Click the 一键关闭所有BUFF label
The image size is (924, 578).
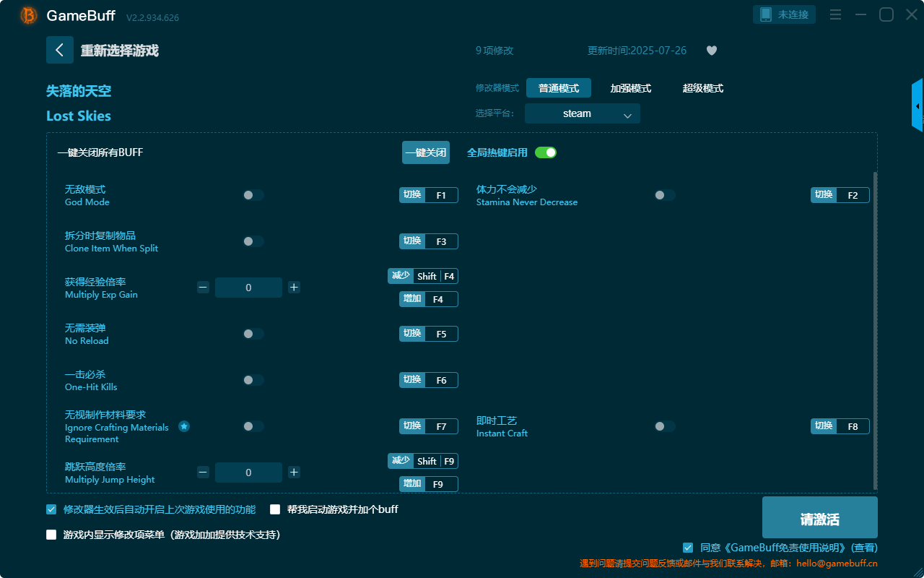(100, 152)
